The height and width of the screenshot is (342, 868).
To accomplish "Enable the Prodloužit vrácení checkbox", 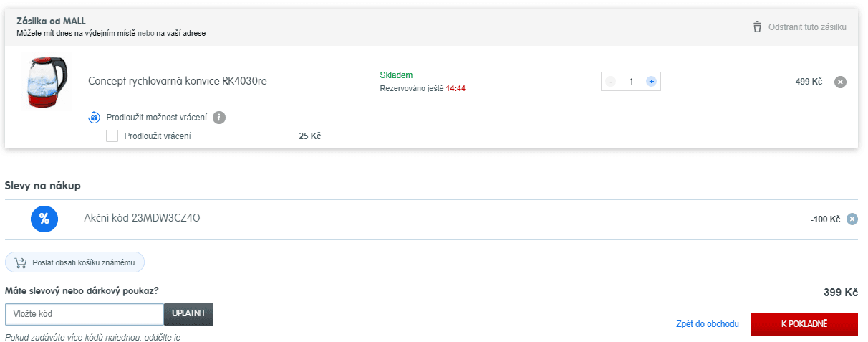I will (x=112, y=136).
